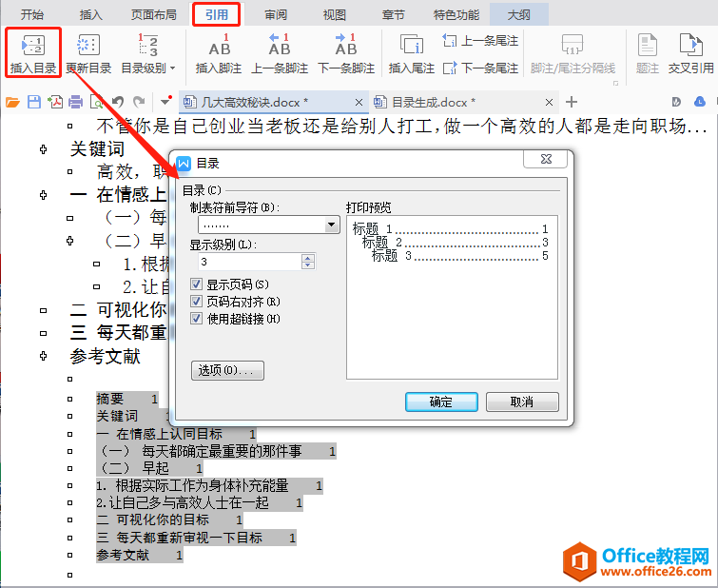Image resolution: width=718 pixels, height=588 pixels.
Task: Click the cloud icon at top right
Action: coord(700,102)
